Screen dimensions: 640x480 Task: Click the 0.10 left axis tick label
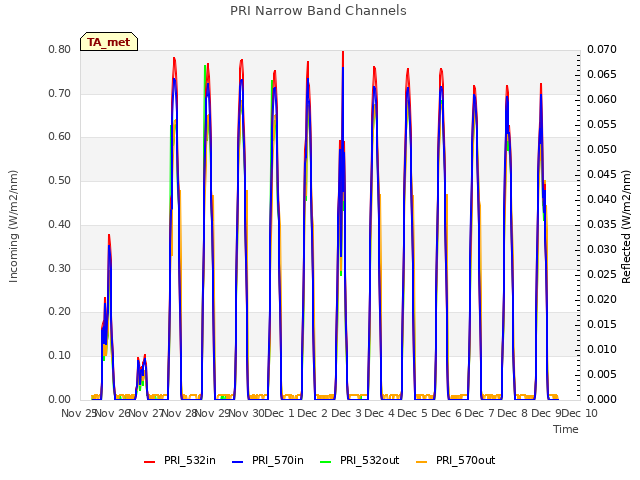click(x=60, y=356)
